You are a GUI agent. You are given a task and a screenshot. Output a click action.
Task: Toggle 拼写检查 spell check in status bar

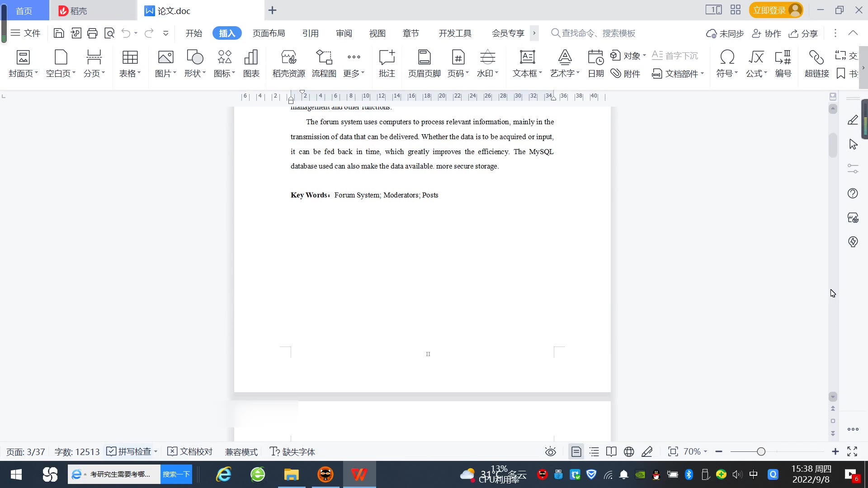pyautogui.click(x=129, y=451)
